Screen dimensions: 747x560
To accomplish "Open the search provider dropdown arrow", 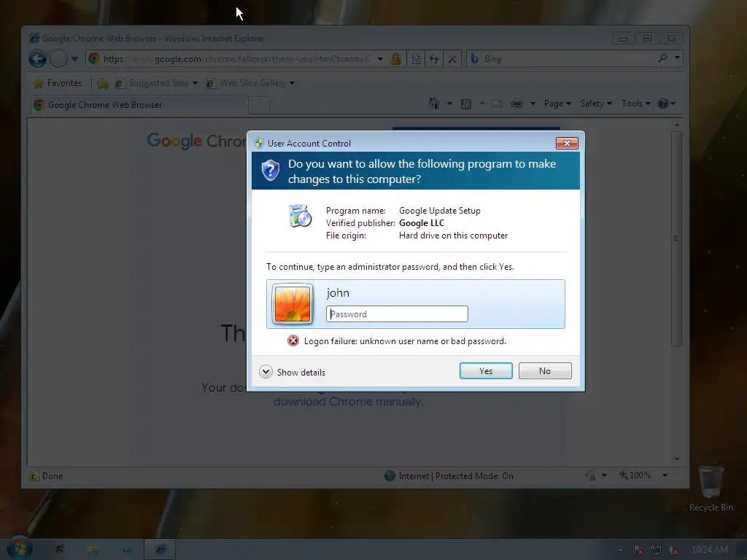I will tap(677, 58).
